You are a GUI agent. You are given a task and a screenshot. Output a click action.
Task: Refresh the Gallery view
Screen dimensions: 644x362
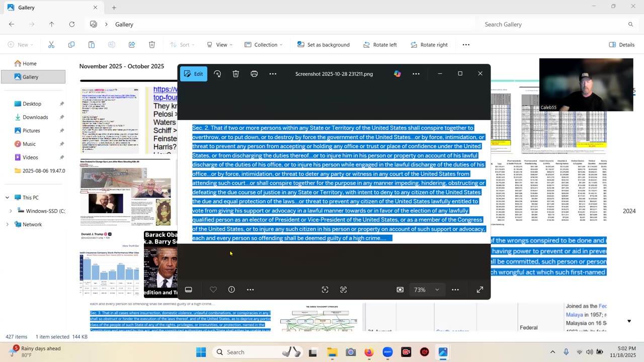click(72, 24)
